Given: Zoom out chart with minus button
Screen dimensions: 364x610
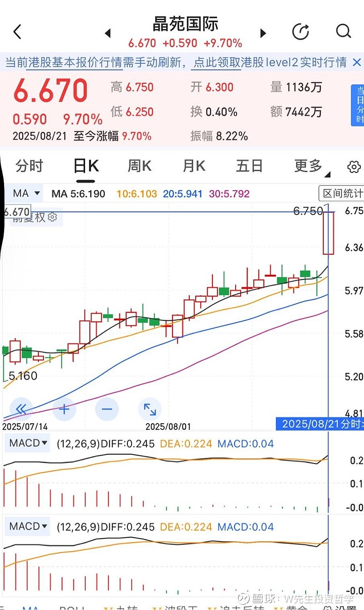Looking at the screenshot, I should (107, 409).
